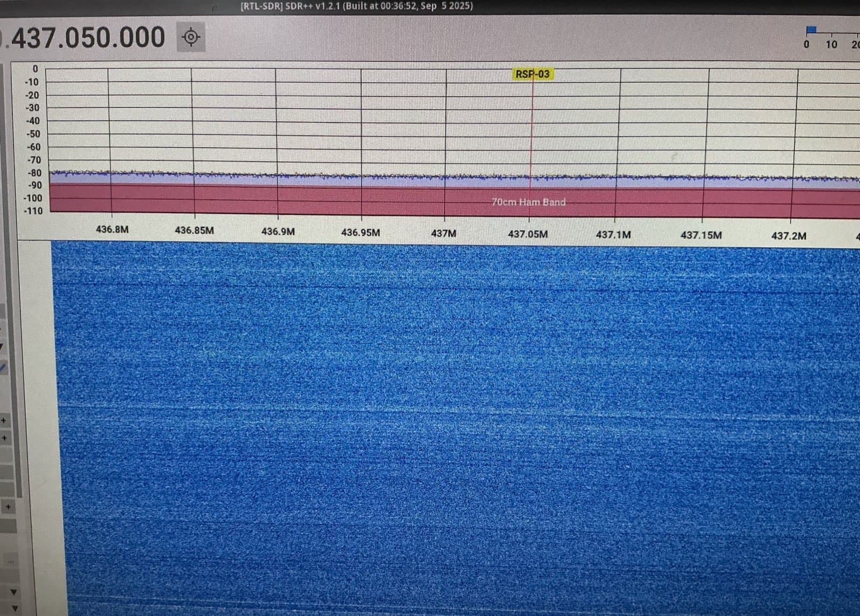Click the blue SNR meter level indicator
860x616 pixels.
pyautogui.click(x=811, y=30)
